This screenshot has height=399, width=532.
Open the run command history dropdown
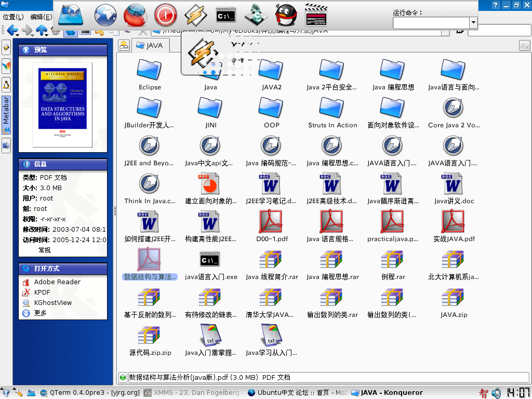click(x=474, y=23)
